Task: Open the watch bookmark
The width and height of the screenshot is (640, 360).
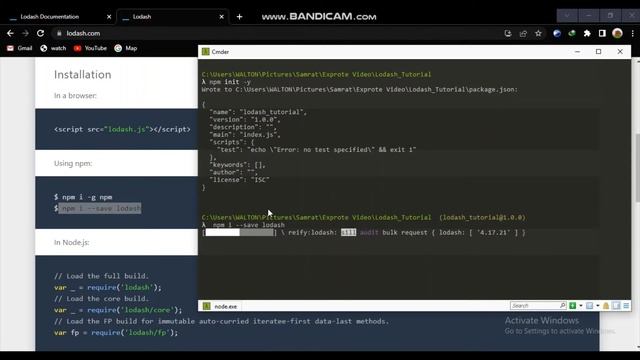Action: pyautogui.click(x=53, y=48)
